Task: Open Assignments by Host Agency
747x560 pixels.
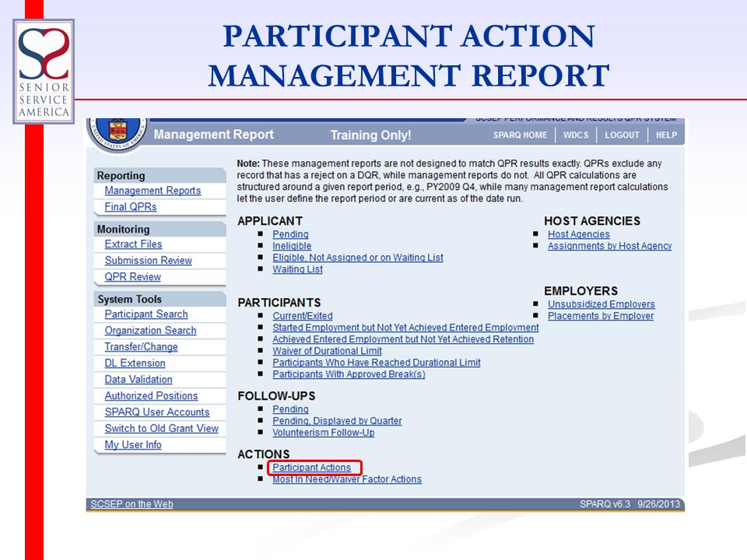Action: pos(609,246)
